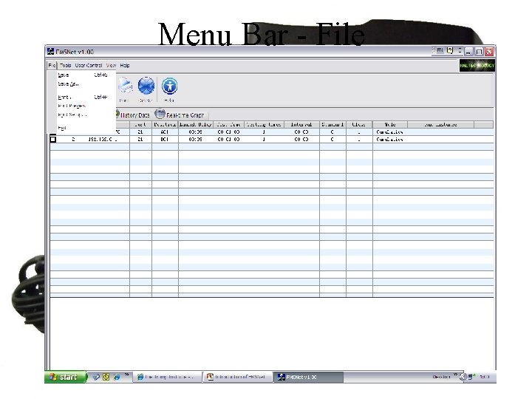Choose Save As in the File menu
This screenshot has width=532, height=399.
[x=83, y=83]
